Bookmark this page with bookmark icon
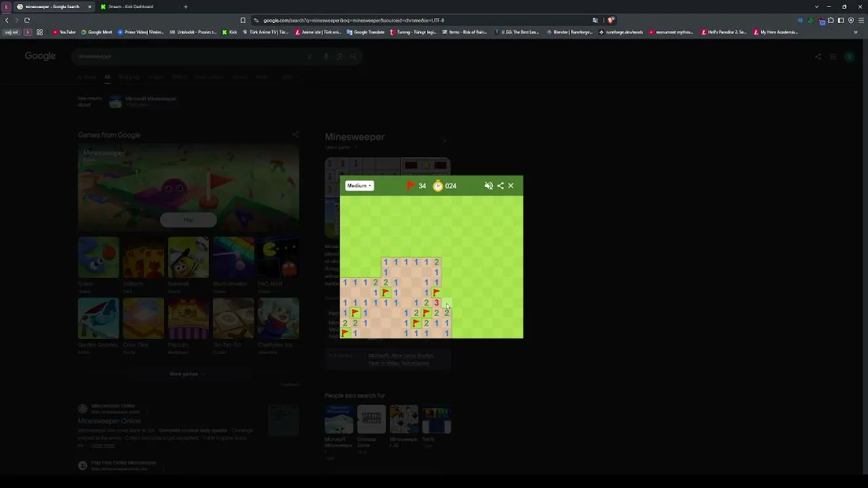 click(243, 20)
